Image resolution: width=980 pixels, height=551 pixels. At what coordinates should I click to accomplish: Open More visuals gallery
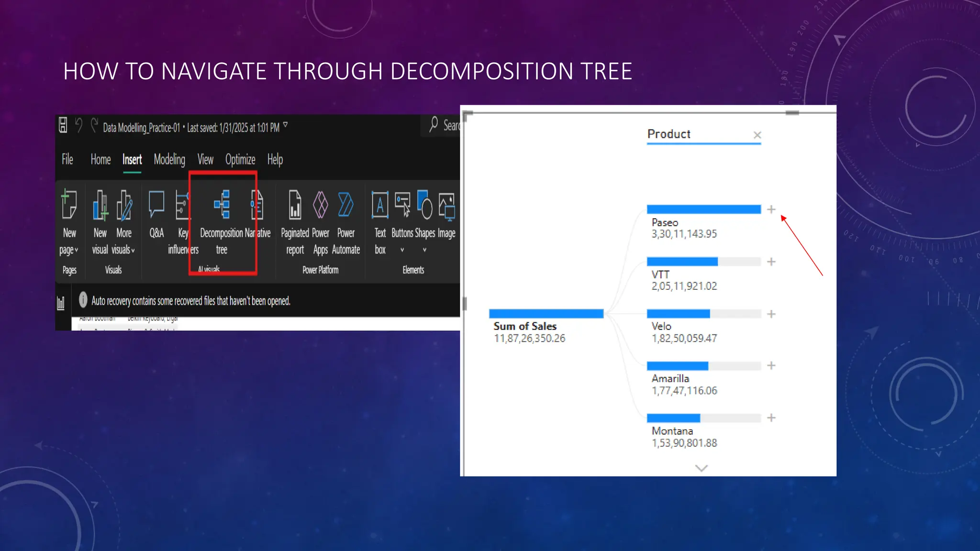(x=123, y=223)
